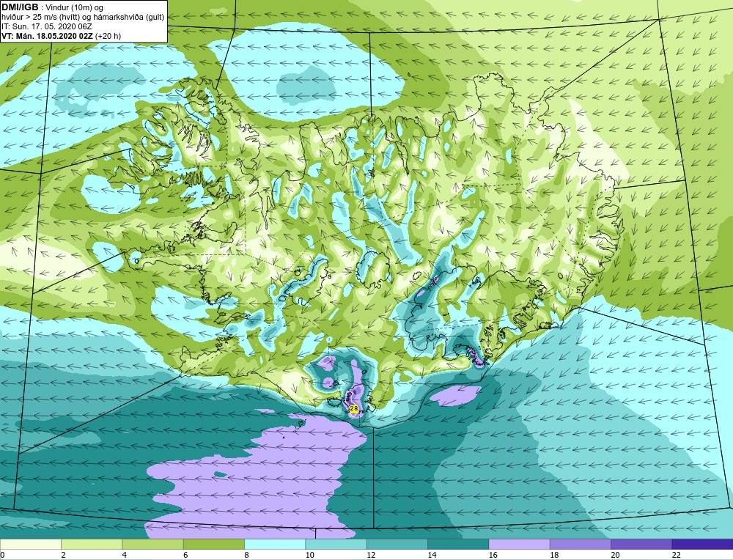Click the 18–20 m/s purple legend swatch
The image size is (733, 560).
[581, 544]
